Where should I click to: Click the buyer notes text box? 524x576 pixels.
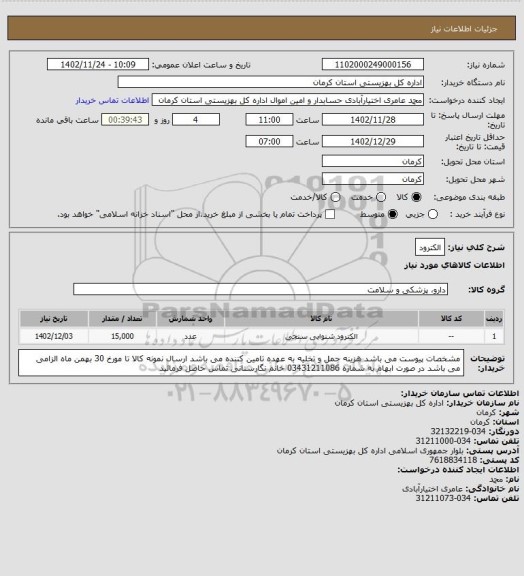pos(241,363)
